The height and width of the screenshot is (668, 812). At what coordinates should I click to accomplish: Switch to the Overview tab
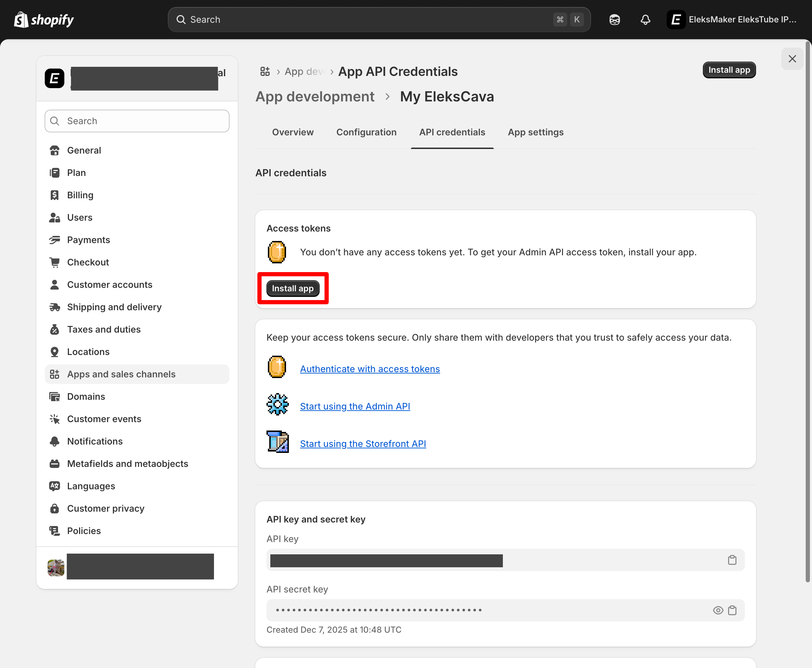[x=293, y=132]
